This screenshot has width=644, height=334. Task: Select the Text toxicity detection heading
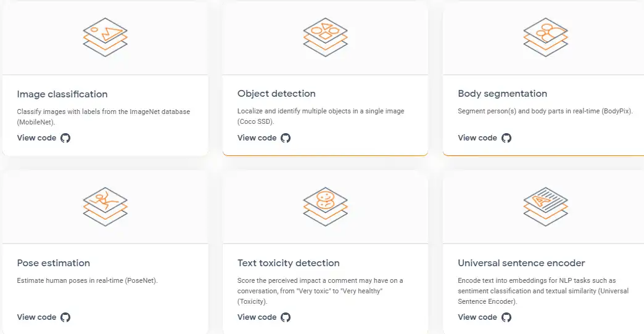288,263
